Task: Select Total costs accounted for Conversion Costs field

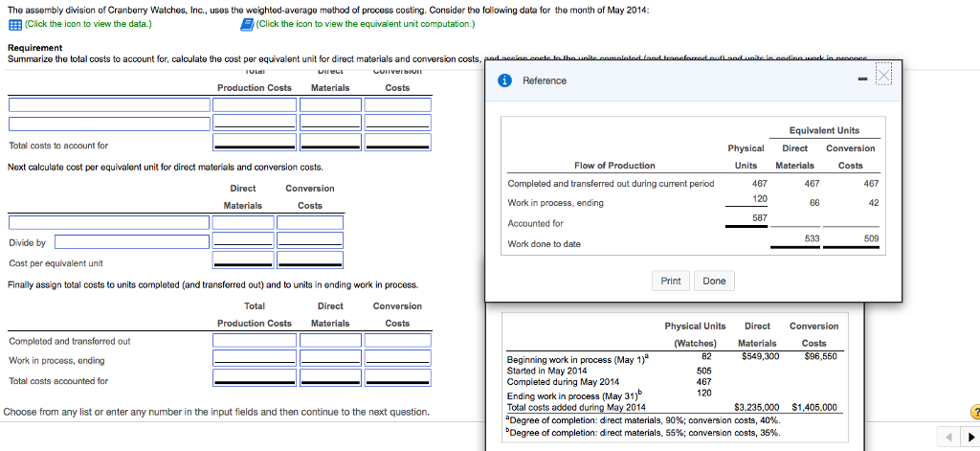Action: 398,378
